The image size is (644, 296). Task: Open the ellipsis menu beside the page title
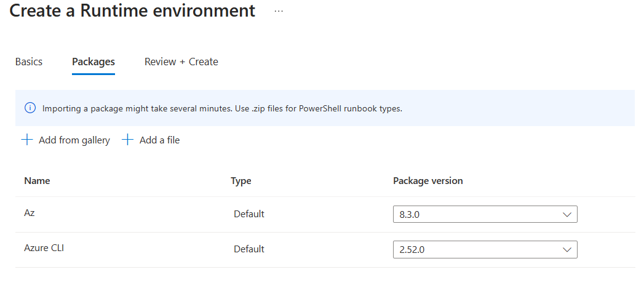point(279,12)
